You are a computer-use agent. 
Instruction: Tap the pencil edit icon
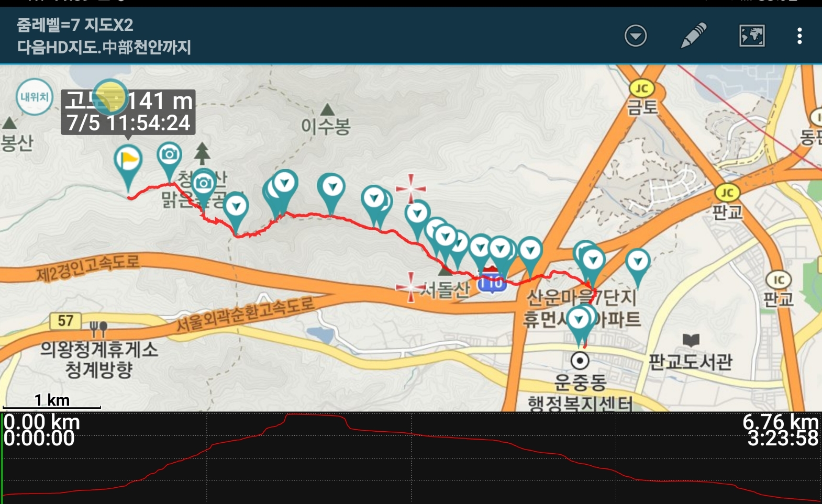693,36
